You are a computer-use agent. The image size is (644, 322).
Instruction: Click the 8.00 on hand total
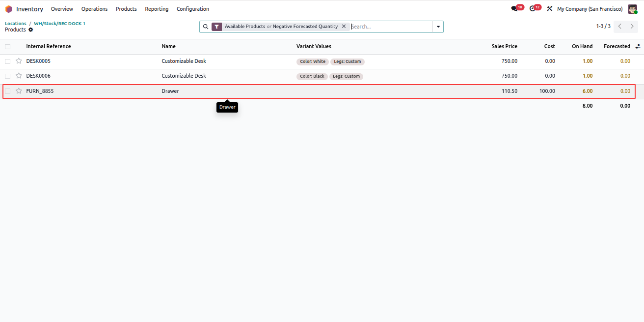tap(588, 106)
